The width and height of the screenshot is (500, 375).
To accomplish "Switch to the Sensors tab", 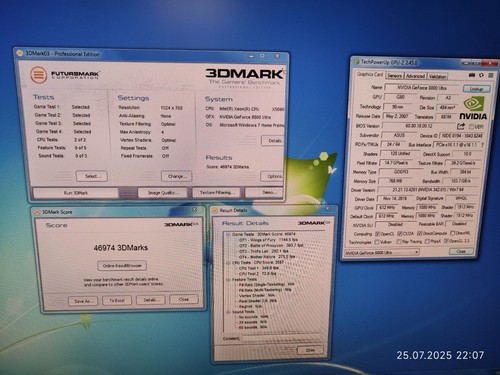I will pos(394,76).
